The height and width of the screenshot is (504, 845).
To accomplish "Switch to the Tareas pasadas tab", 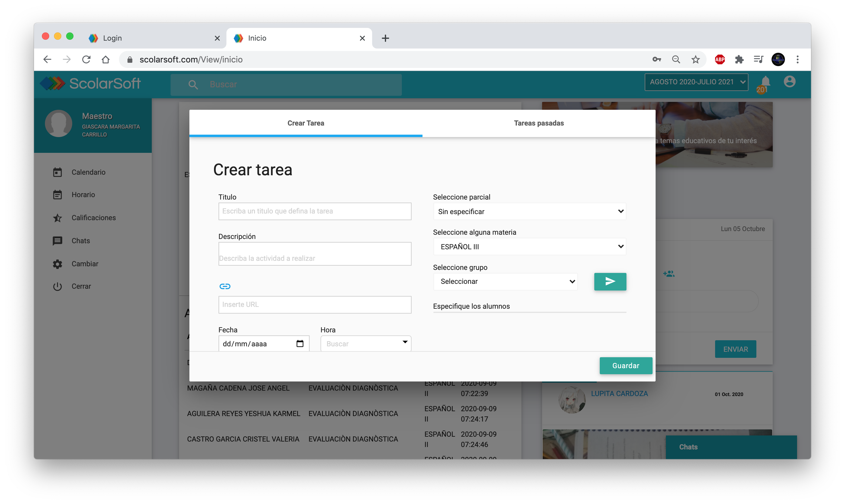I will [539, 123].
